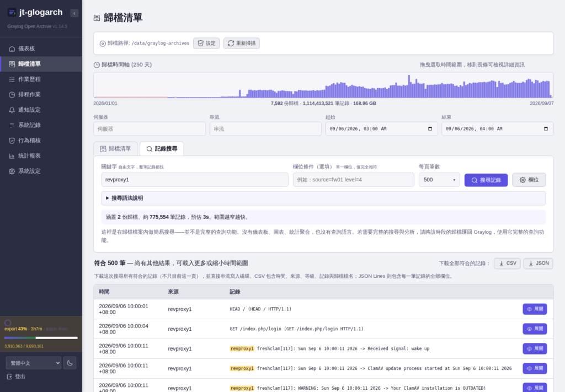Expand the 搜尋語法說明 section

click(x=323, y=198)
